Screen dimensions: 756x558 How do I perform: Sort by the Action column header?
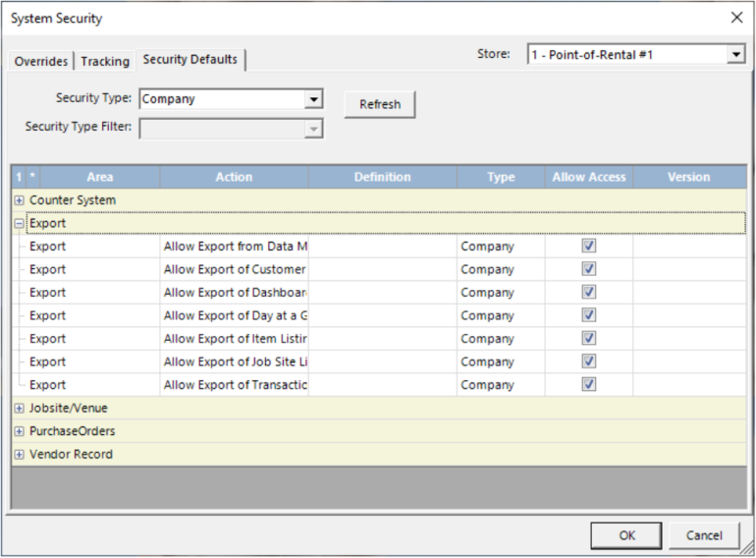pyautogui.click(x=234, y=177)
